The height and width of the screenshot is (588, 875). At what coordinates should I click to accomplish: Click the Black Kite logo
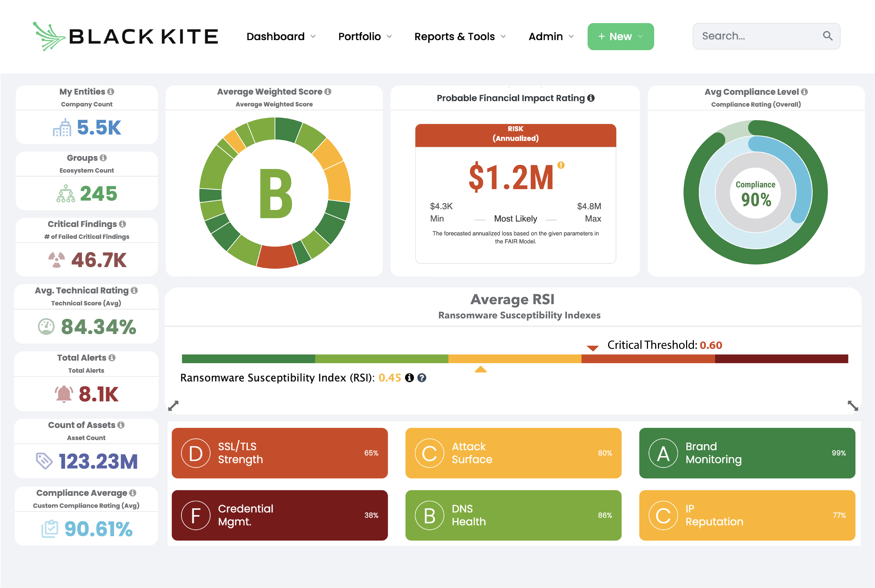125,36
